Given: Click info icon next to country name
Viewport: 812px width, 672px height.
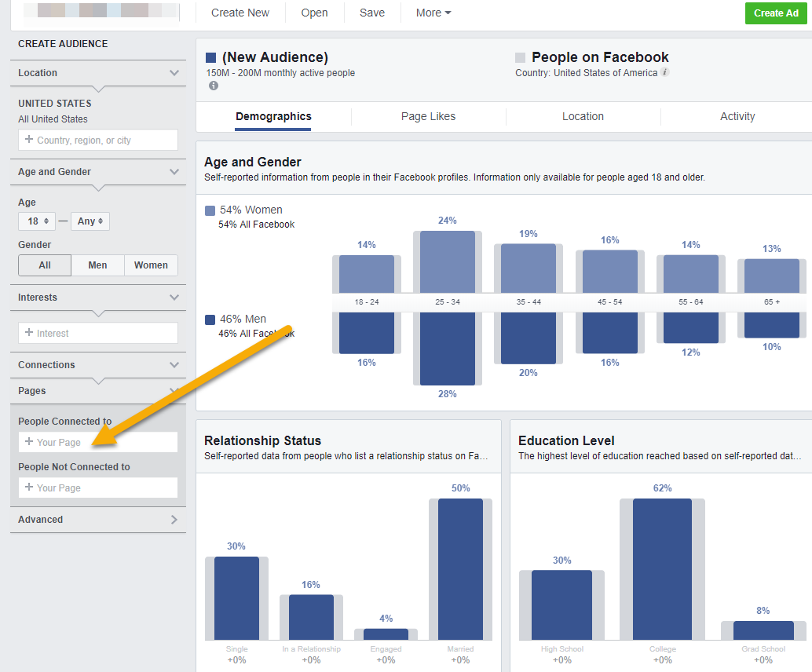Looking at the screenshot, I should click(665, 72).
